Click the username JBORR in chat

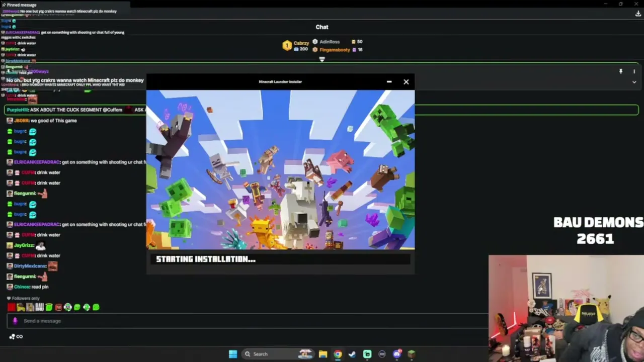click(x=21, y=121)
